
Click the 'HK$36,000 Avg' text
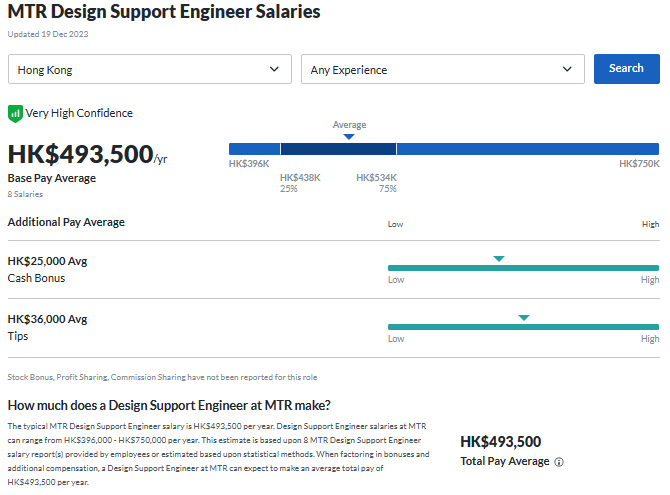click(47, 319)
